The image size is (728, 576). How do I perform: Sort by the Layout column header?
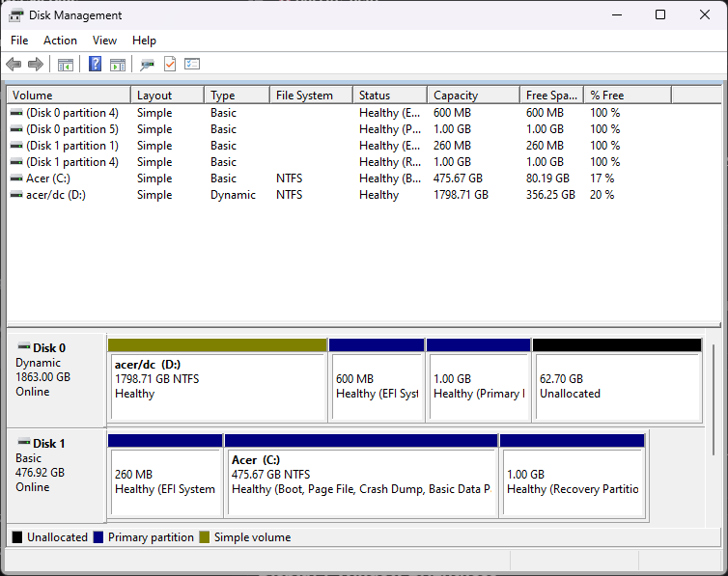coord(168,96)
